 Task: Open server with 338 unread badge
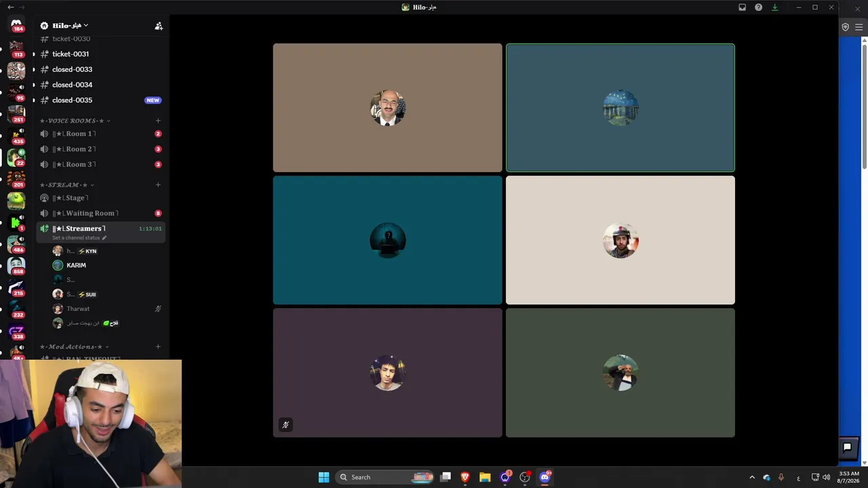(x=16, y=331)
